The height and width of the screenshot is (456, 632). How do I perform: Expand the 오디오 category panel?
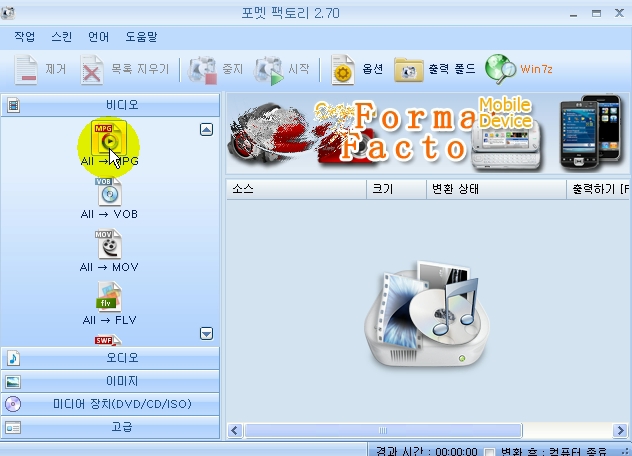pos(110,358)
